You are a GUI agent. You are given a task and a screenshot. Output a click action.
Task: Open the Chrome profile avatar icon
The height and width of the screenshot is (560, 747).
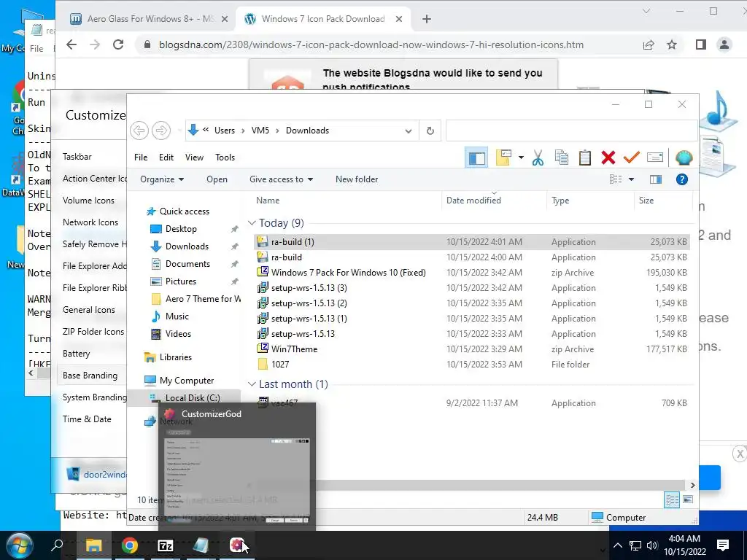pos(724,44)
